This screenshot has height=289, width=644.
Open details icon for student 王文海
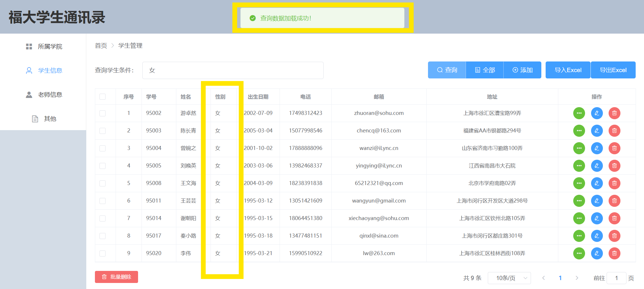(x=579, y=183)
